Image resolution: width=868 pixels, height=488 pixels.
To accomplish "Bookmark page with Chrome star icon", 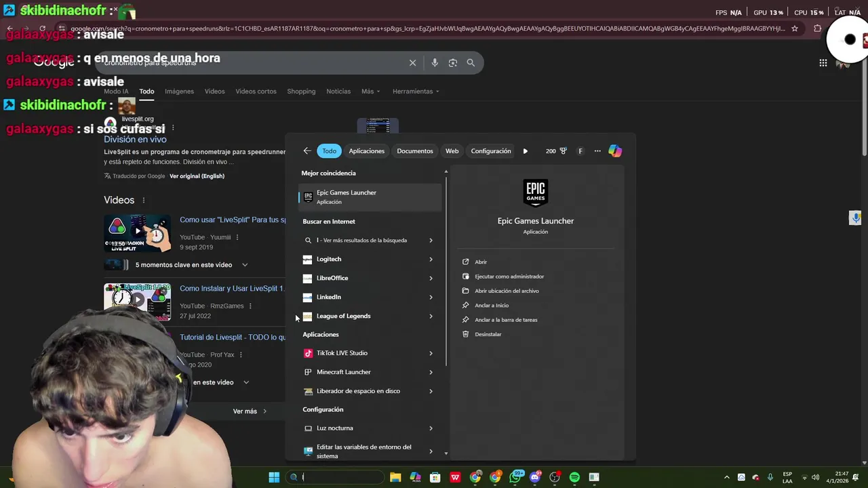I will click(795, 28).
